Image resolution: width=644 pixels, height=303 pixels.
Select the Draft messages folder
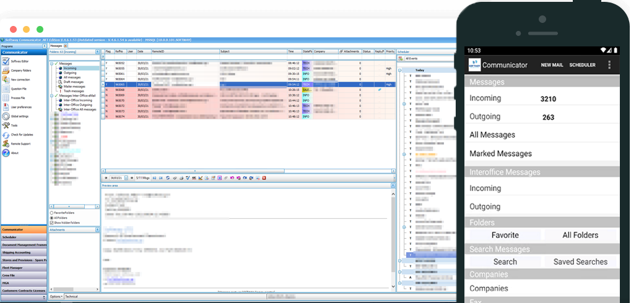point(73,82)
